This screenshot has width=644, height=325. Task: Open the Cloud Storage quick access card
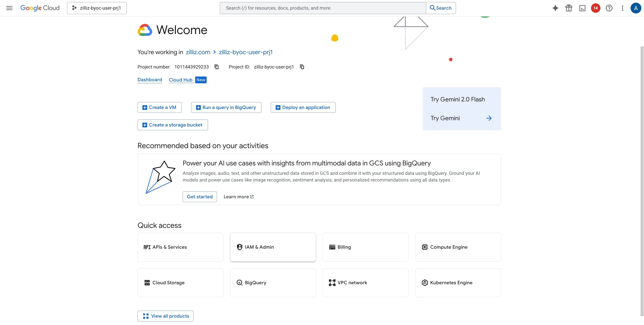[180, 283]
